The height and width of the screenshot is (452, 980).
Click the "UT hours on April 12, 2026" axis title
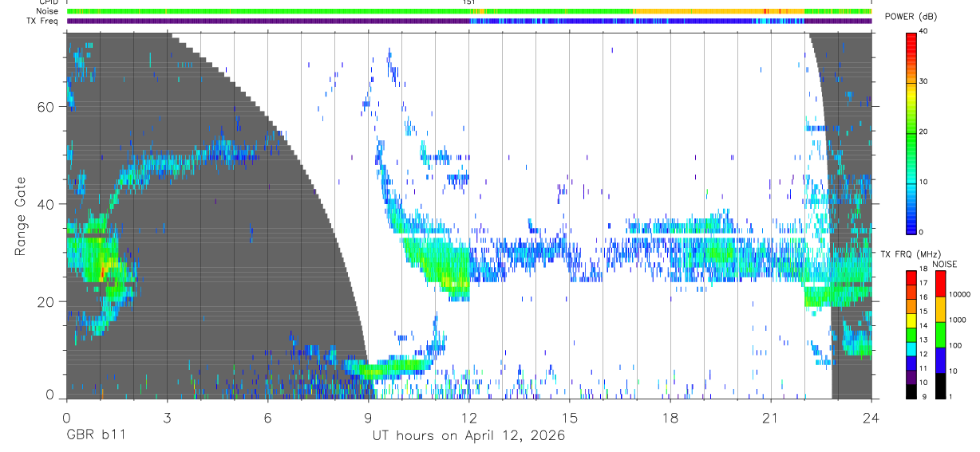click(x=468, y=436)
